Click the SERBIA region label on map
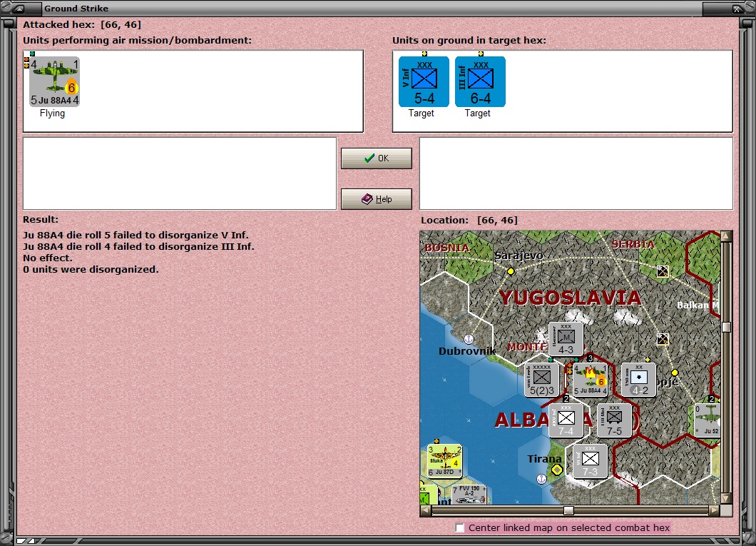 click(633, 244)
